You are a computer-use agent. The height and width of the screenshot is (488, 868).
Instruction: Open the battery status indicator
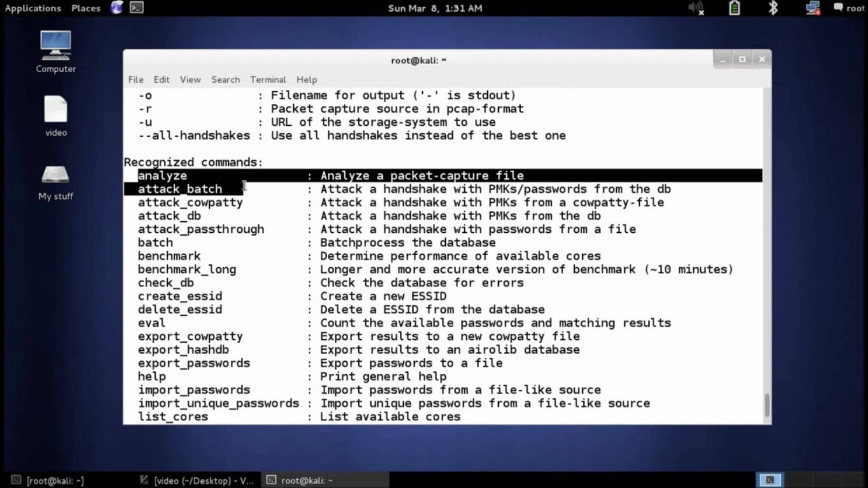click(735, 8)
